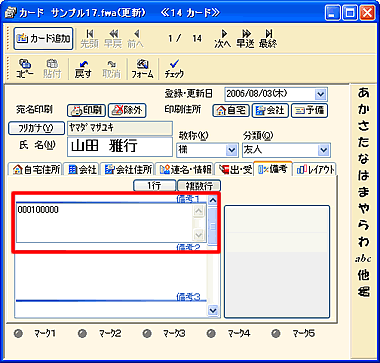This screenshot has height=363, width=380.
Task: Click the 早戻 fast rewind button
Action: tap(113, 39)
